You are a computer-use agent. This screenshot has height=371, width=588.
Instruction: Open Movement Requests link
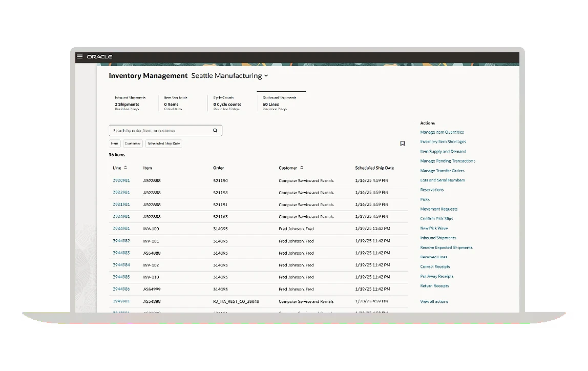[439, 209]
